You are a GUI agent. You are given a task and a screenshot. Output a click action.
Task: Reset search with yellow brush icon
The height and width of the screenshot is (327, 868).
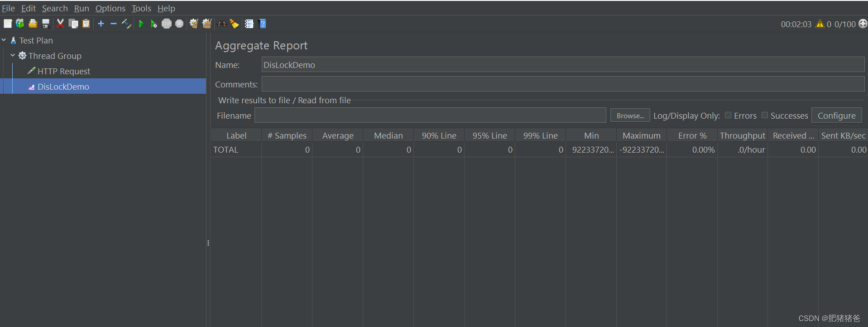click(x=234, y=24)
